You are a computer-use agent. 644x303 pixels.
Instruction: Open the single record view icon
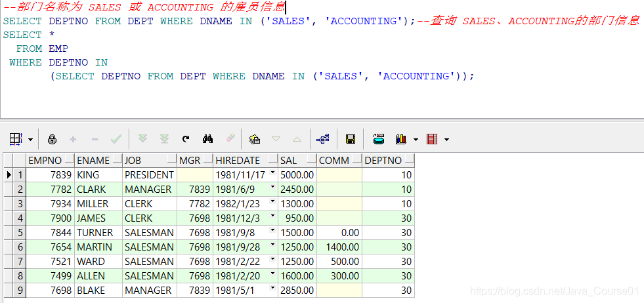click(255, 139)
